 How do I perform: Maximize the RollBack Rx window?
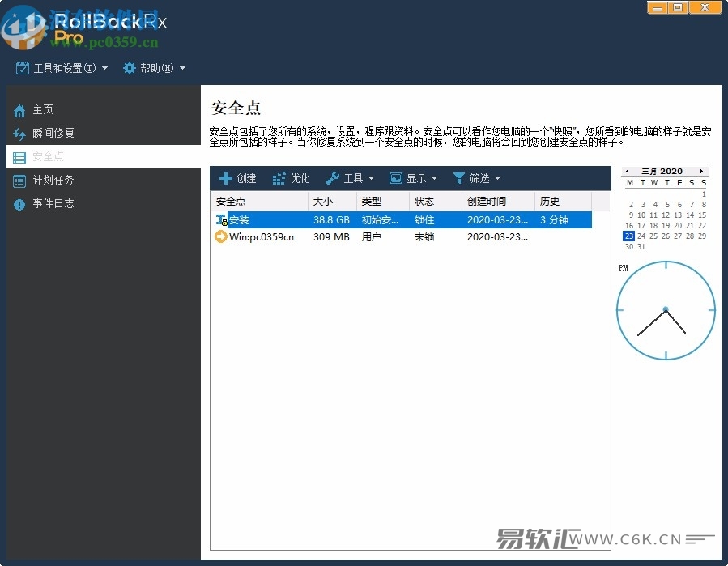678,7
